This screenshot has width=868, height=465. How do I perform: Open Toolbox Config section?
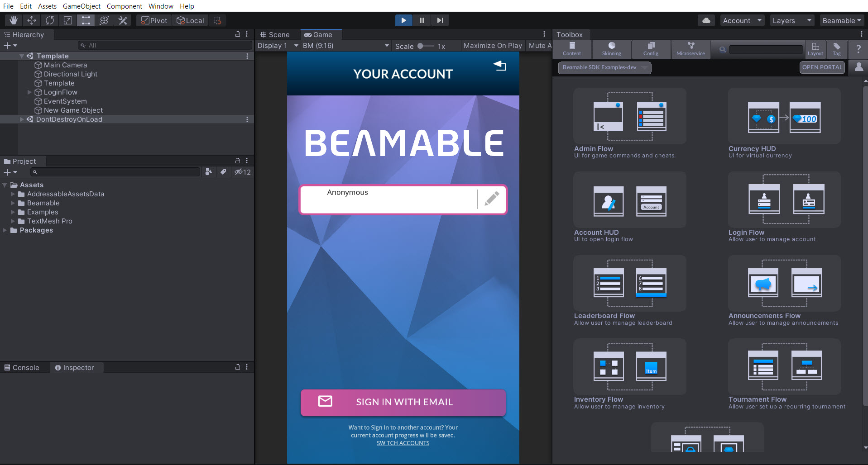click(x=651, y=49)
